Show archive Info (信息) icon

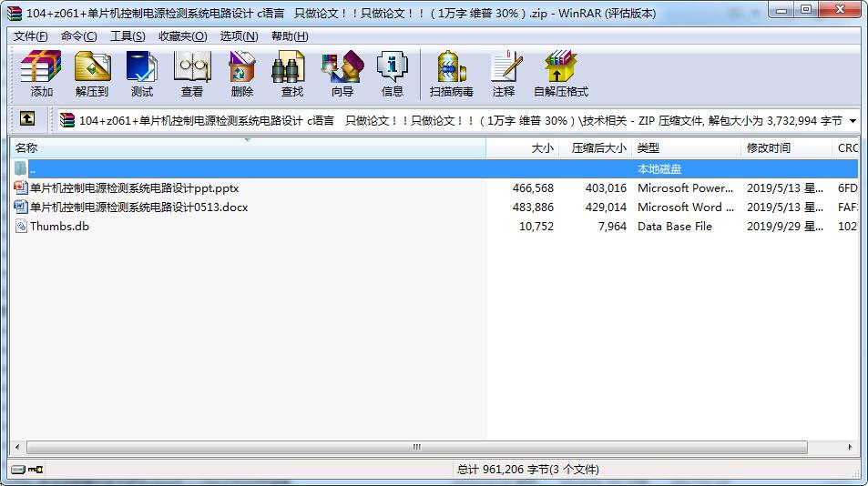(392, 66)
